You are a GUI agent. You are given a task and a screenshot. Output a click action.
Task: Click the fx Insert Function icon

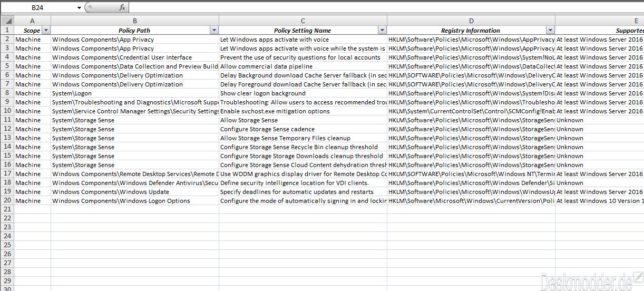[122, 7]
